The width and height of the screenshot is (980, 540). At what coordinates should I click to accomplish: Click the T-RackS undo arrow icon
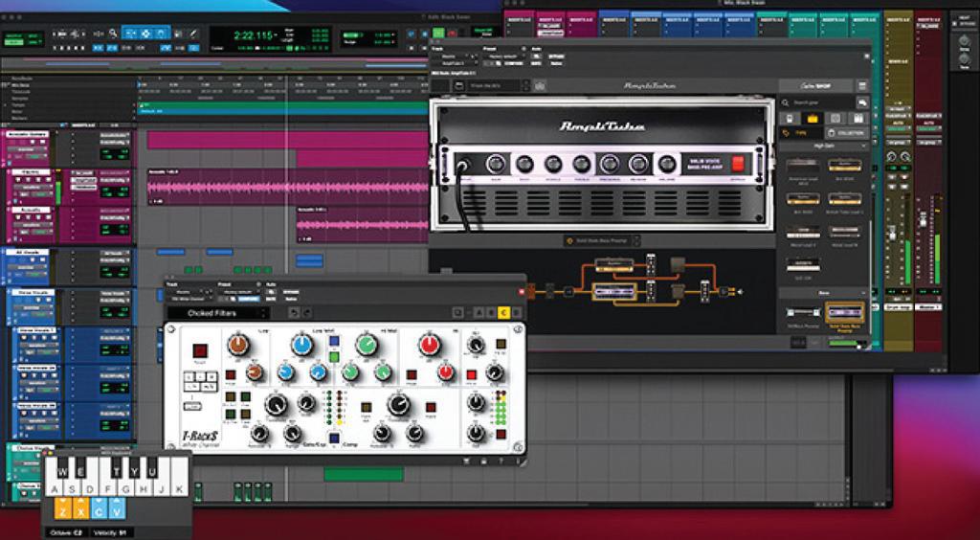(x=296, y=312)
